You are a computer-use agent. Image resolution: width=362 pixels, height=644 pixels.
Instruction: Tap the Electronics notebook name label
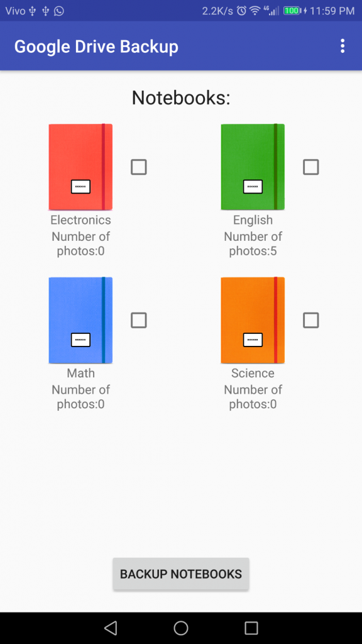pos(80,219)
